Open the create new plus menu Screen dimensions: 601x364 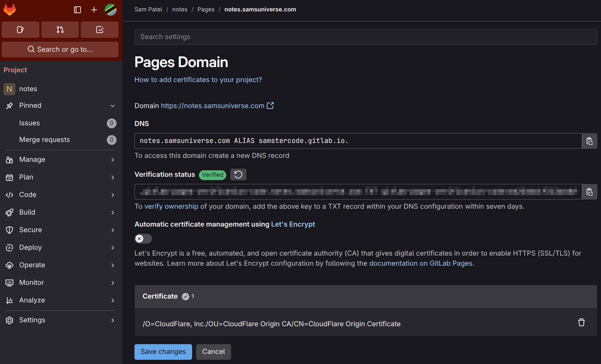pyautogui.click(x=94, y=10)
